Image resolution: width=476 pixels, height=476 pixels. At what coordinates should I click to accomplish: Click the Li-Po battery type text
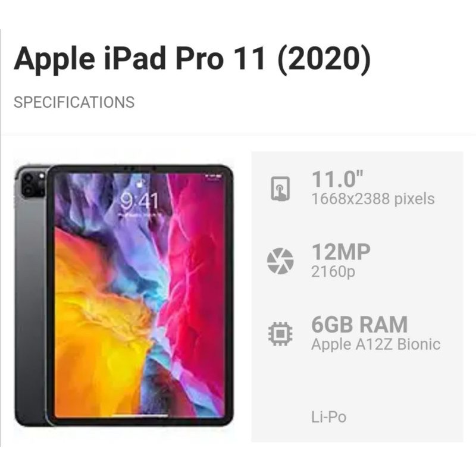click(329, 417)
